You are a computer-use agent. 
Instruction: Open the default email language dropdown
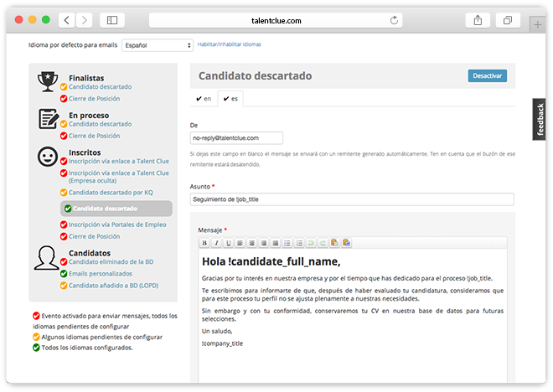click(158, 45)
